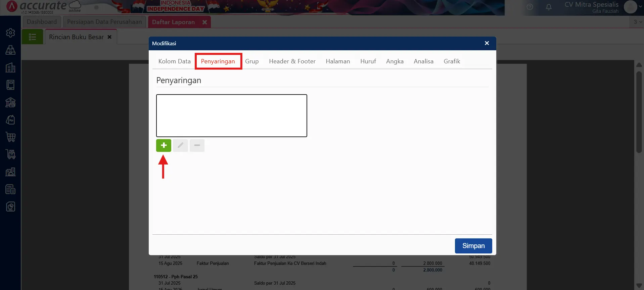Click the notification bell icon

[x=549, y=7]
